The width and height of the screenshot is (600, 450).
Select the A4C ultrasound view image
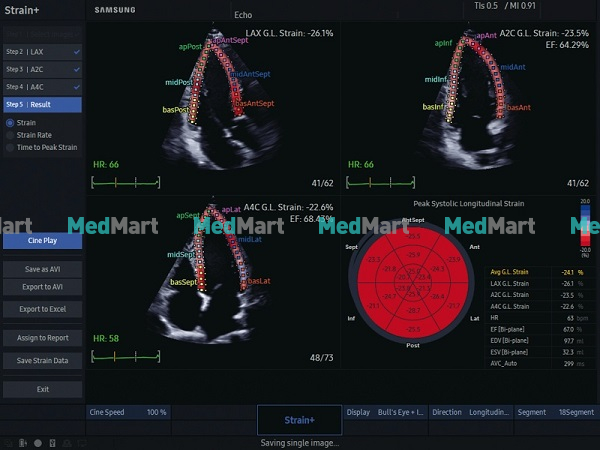click(209, 274)
